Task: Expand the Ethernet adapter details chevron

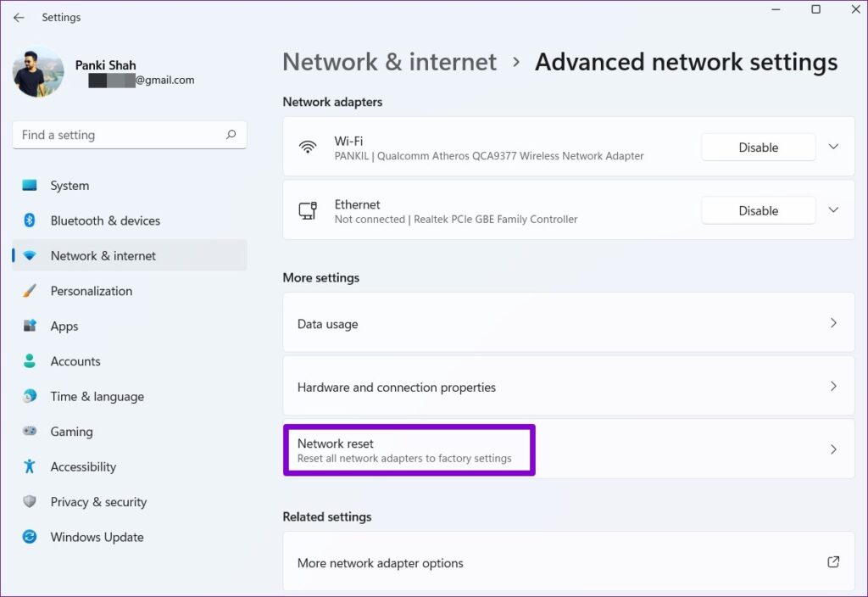Action: point(833,210)
